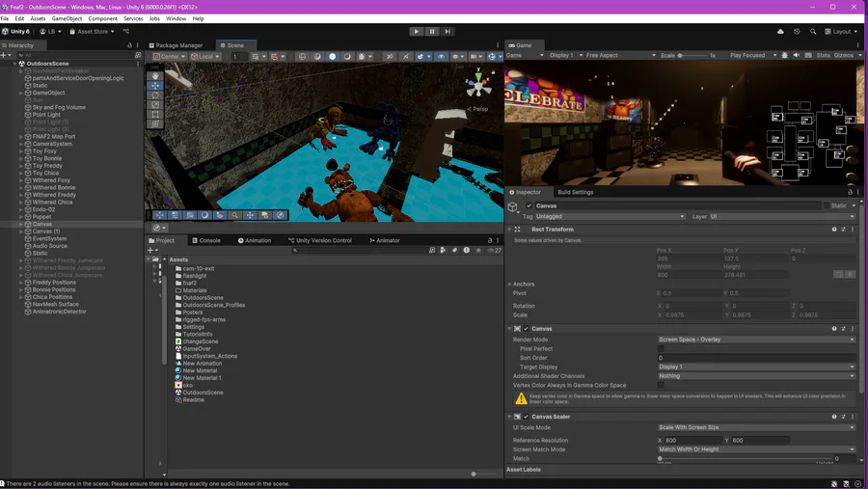Open UI Scale Mode dropdown

tap(756, 427)
